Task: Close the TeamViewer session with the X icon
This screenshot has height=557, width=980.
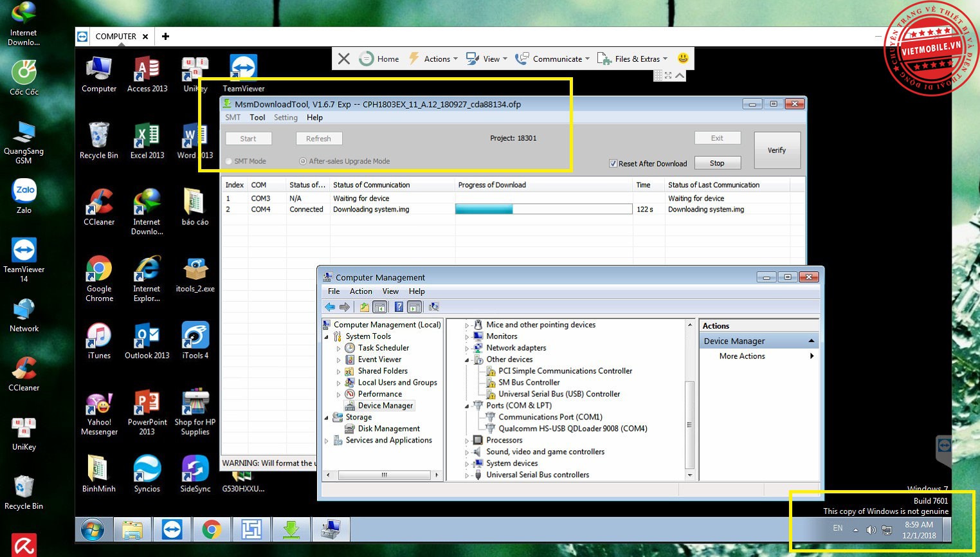Action: 344,59
